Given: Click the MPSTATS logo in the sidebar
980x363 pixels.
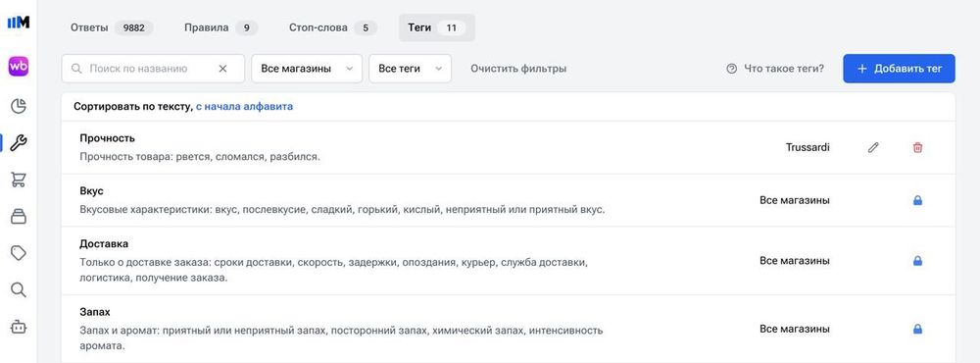Looking at the screenshot, I should click(18, 23).
